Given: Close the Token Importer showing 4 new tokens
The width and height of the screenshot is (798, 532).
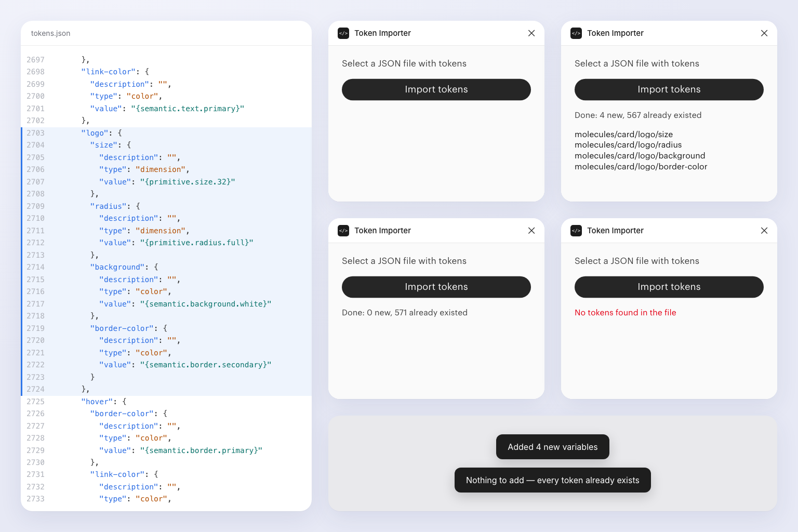Looking at the screenshot, I should tap(764, 33).
